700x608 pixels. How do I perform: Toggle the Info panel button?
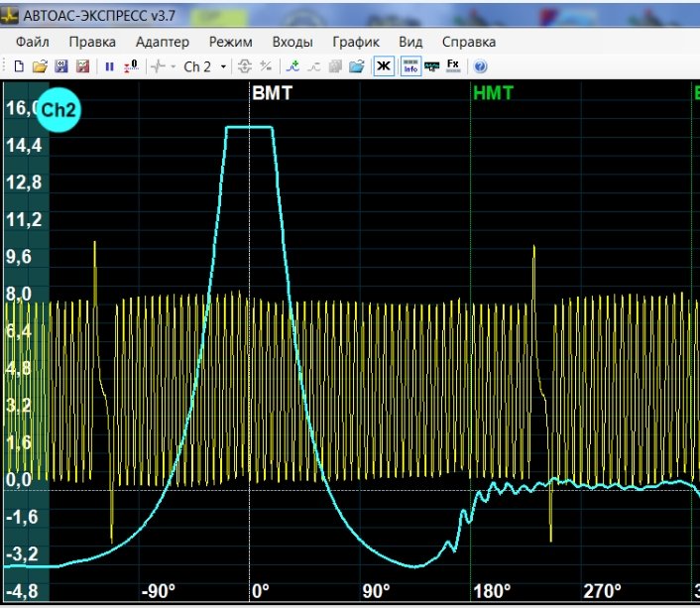[409, 66]
